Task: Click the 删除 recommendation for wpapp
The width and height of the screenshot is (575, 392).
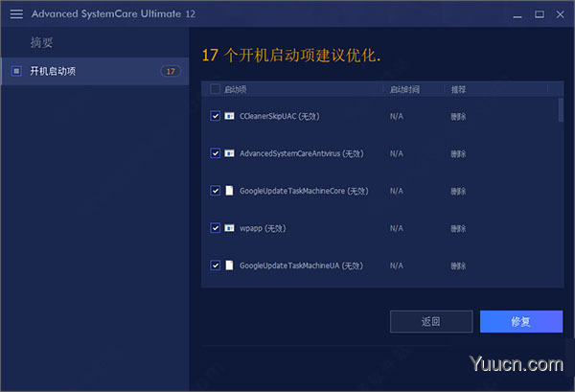Action: coord(458,229)
